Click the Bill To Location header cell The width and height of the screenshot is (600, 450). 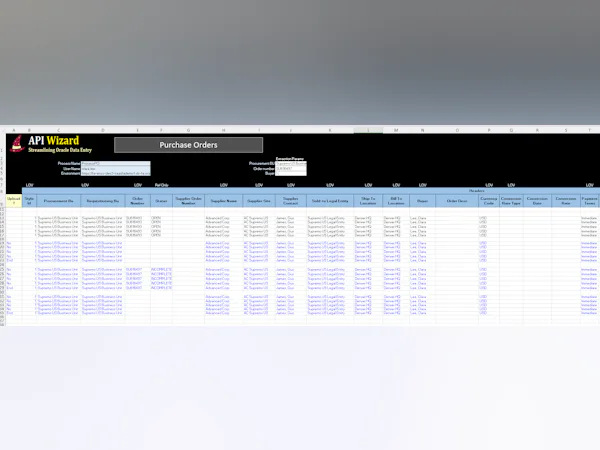396,201
